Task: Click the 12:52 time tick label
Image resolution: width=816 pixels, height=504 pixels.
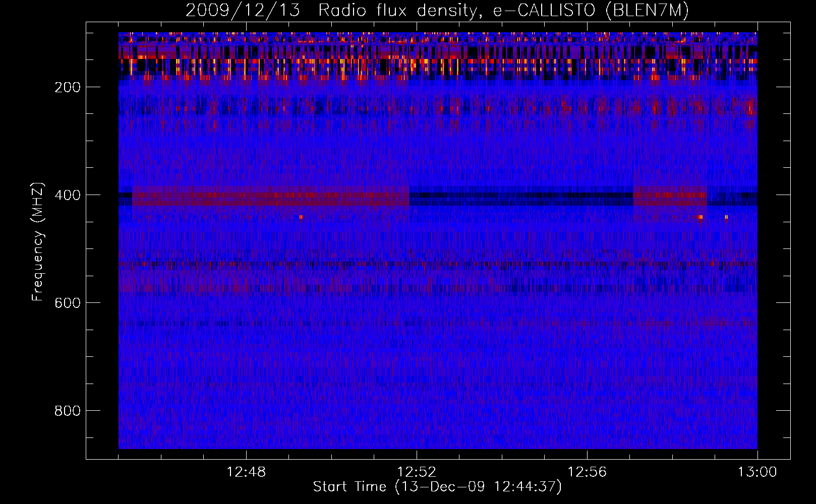Action: pos(417,472)
